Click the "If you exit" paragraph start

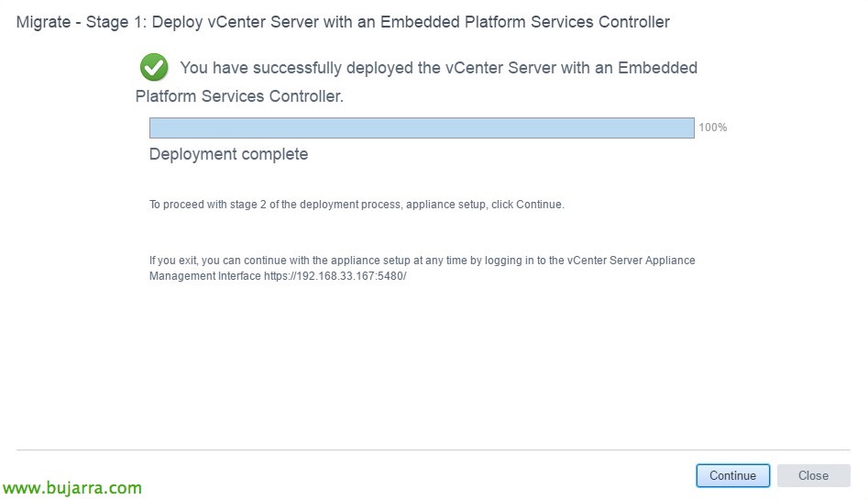coord(174,261)
